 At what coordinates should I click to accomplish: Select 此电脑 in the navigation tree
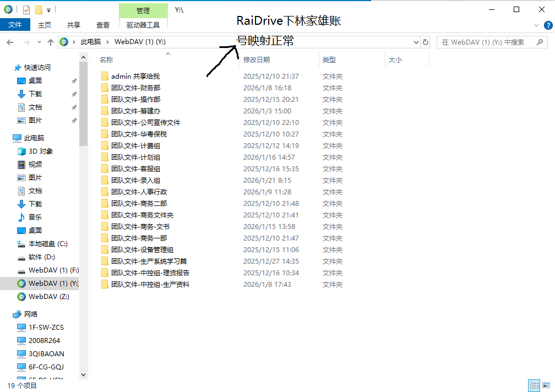(x=34, y=138)
